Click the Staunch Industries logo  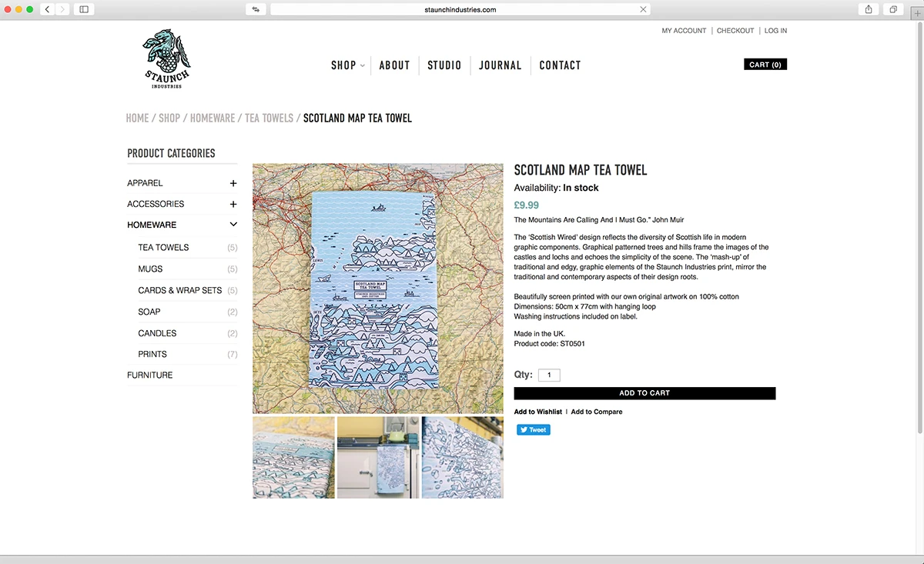click(166, 60)
